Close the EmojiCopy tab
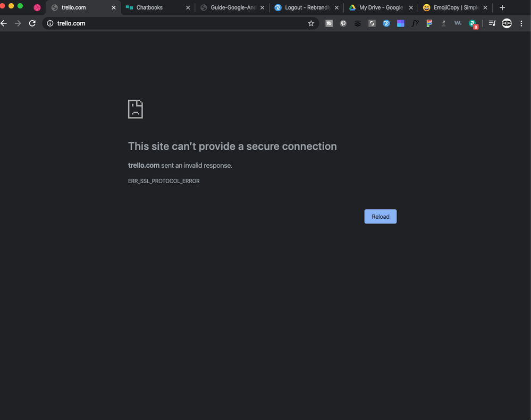 pyautogui.click(x=485, y=7)
